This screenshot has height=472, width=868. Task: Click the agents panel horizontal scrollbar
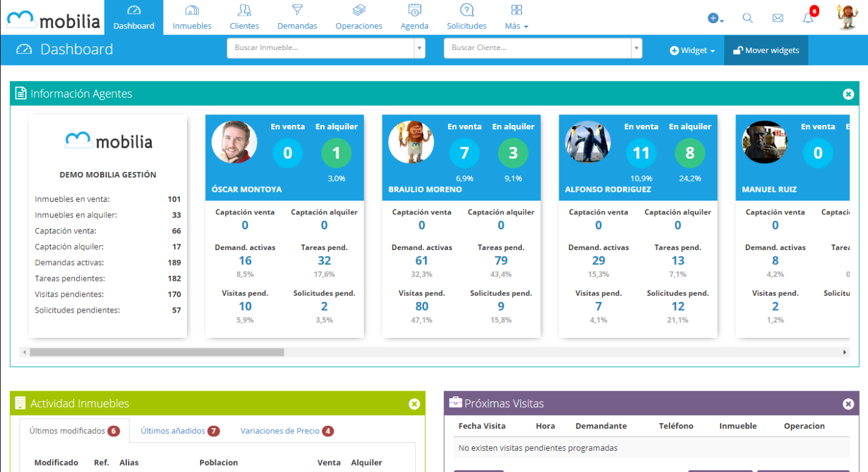tap(157, 353)
